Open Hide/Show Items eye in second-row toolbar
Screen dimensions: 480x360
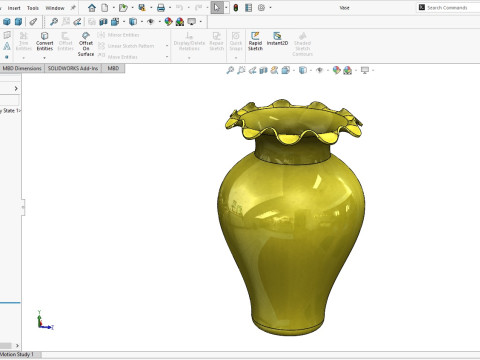pyautogui.click(x=151, y=22)
